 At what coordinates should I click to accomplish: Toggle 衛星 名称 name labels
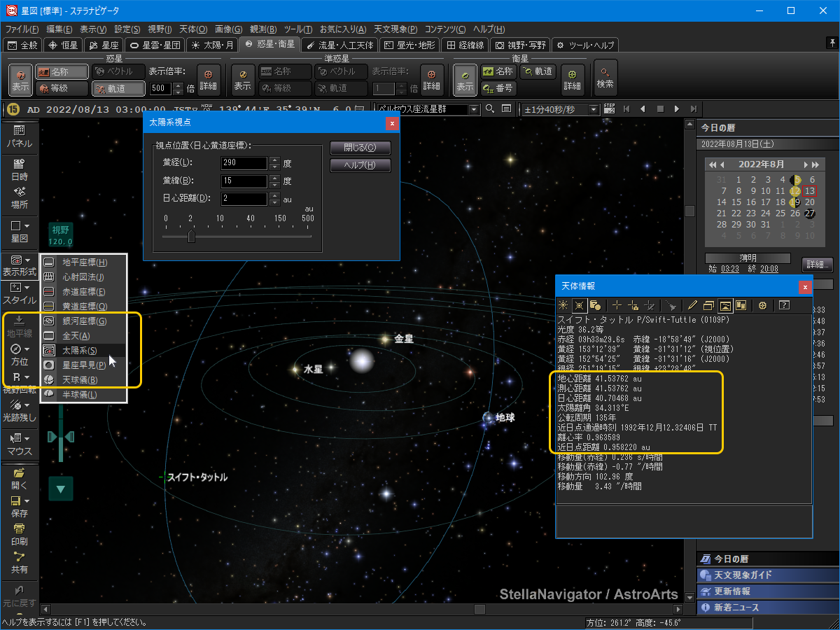[498, 71]
